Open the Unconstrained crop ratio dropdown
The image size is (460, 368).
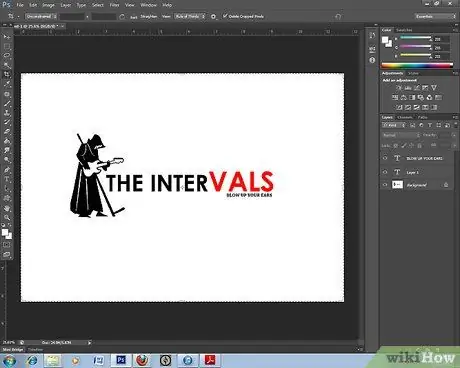click(x=41, y=16)
